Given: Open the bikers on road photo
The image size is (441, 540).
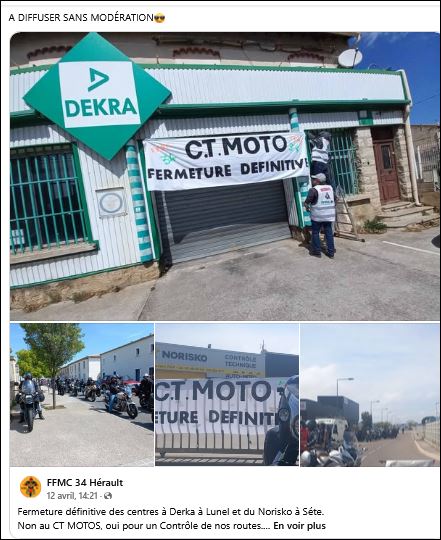Looking at the screenshot, I should [x=370, y=395].
